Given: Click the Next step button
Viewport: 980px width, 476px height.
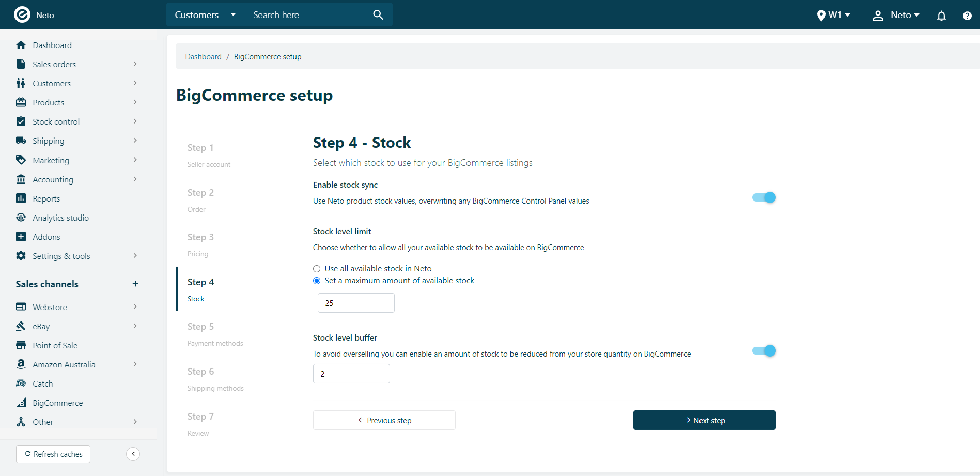Looking at the screenshot, I should 704,420.
